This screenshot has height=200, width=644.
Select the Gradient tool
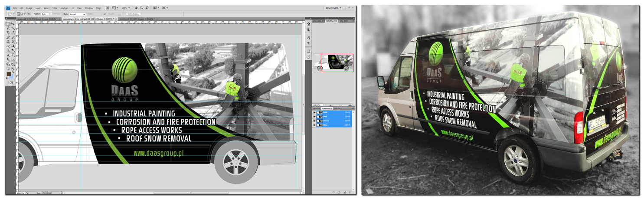click(x=13, y=46)
